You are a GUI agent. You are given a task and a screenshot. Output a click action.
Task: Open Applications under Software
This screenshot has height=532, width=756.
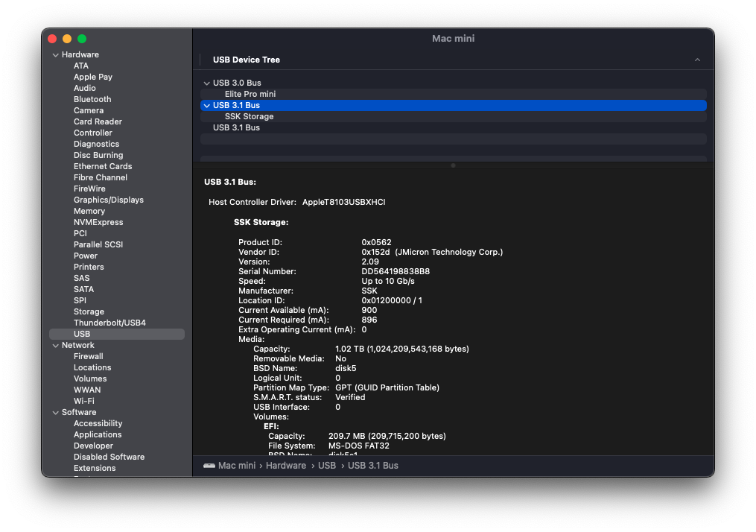coord(98,434)
